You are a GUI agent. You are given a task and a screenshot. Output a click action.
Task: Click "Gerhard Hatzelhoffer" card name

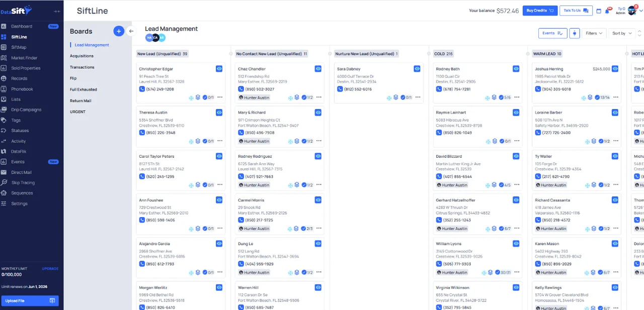coord(455,200)
